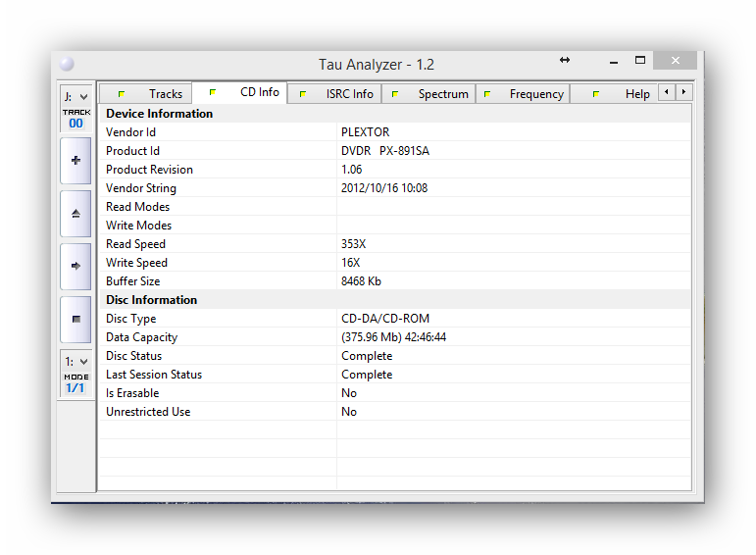Select the Spectrum tab
Viewport: 756px width, 555px height.
429,94
